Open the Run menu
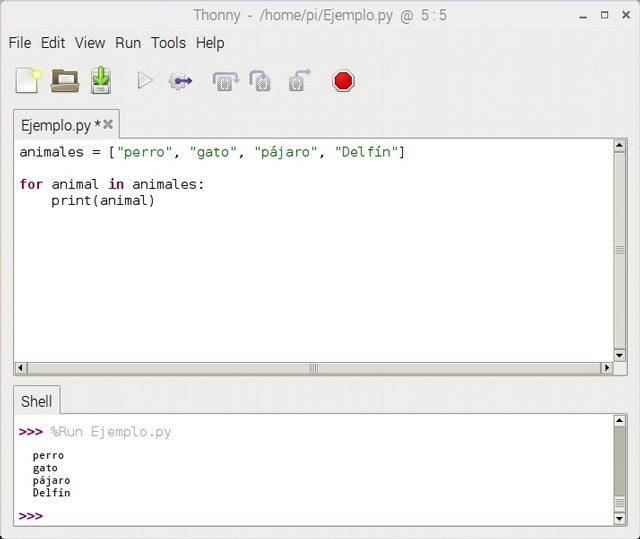The height and width of the screenshot is (539, 640). [x=128, y=43]
